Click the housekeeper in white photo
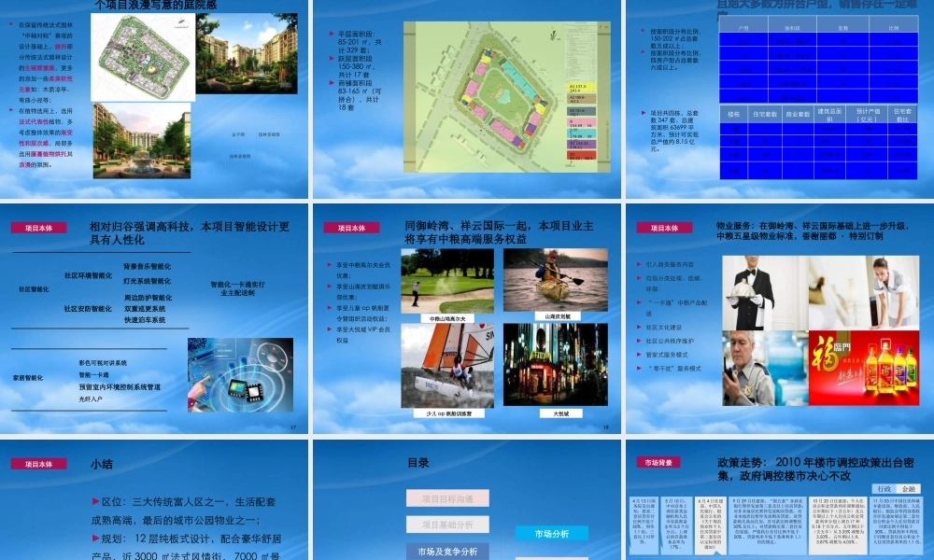The width and height of the screenshot is (934, 560). coord(864,293)
